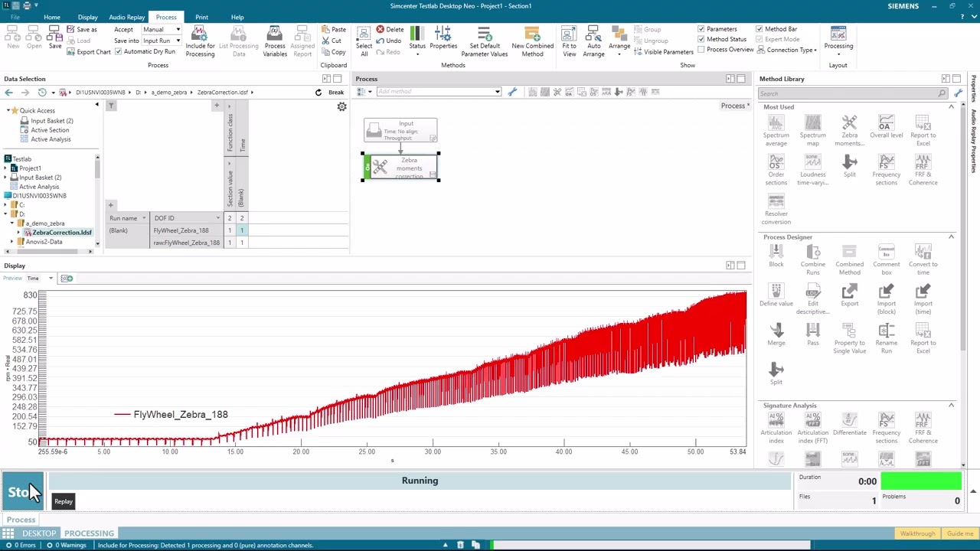Create a New Combined Method
Image resolution: width=980 pixels, height=551 pixels.
tap(532, 41)
